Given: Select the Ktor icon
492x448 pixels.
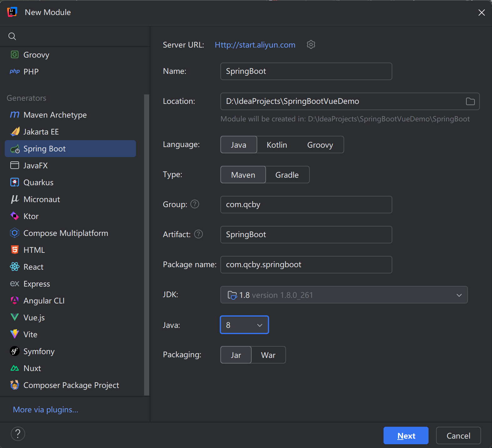Looking at the screenshot, I should coord(15,216).
